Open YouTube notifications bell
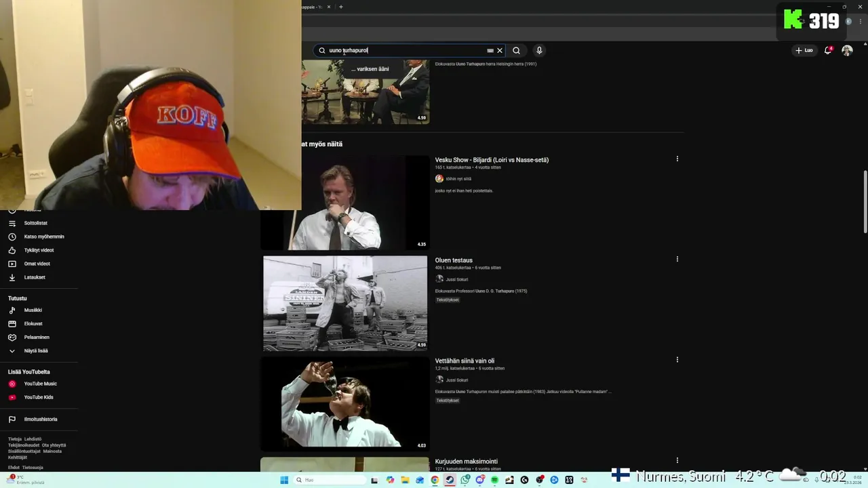Viewport: 868px width, 488px height. point(827,50)
